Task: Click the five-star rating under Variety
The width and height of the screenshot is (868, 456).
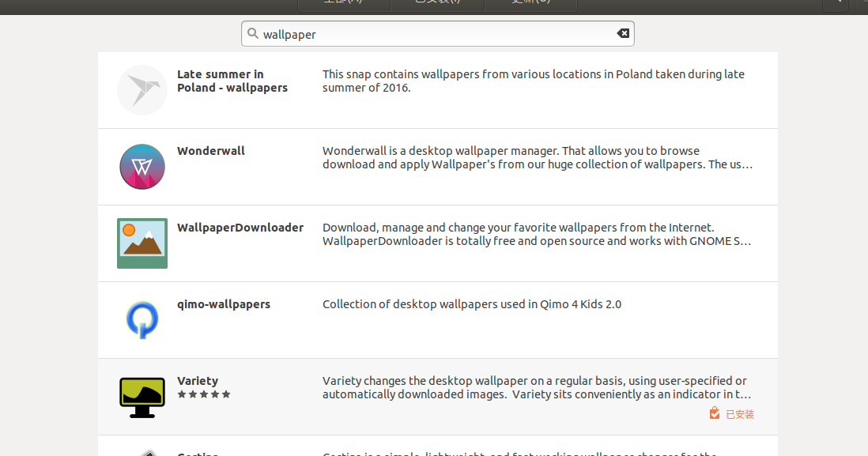Action: 204,394
